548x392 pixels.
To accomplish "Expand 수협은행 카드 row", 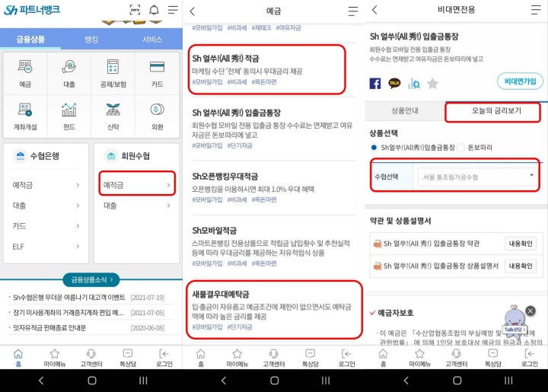I will click(x=46, y=226).
